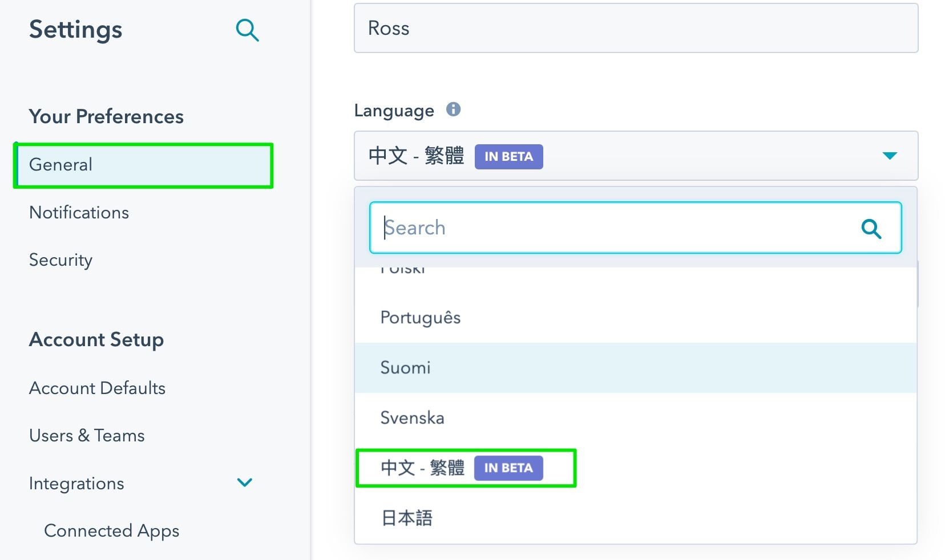Open the Language dropdown caret
Image resolution: width=945 pixels, height=560 pixels.
coord(890,155)
